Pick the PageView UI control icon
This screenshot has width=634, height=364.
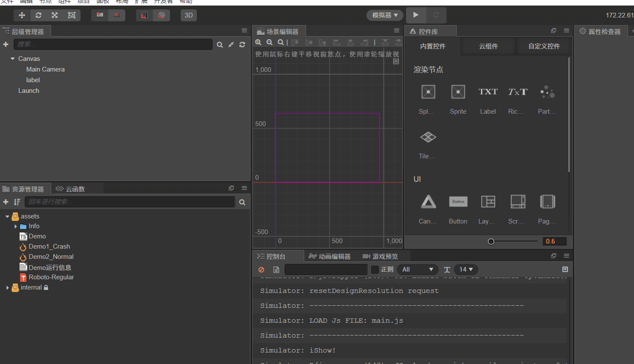[548, 202]
